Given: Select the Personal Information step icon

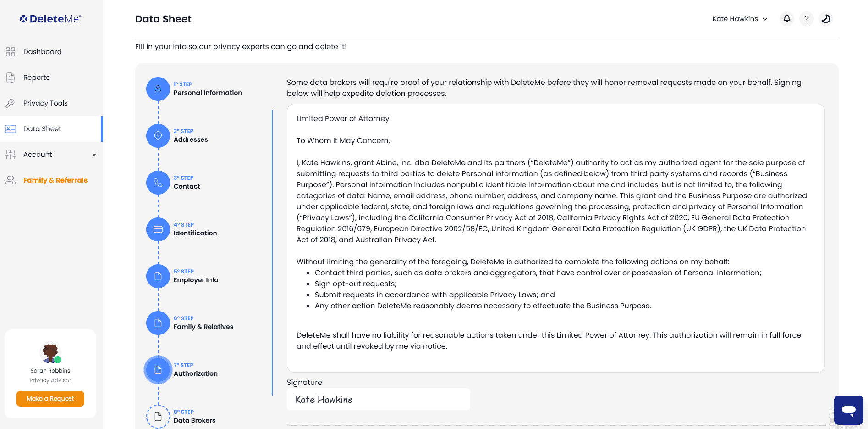Looking at the screenshot, I should click(158, 89).
